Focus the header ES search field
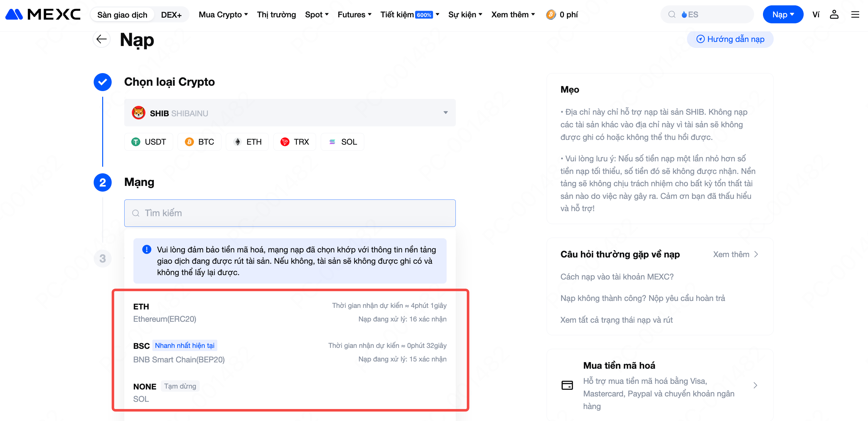This screenshot has width=868, height=421. [707, 14]
